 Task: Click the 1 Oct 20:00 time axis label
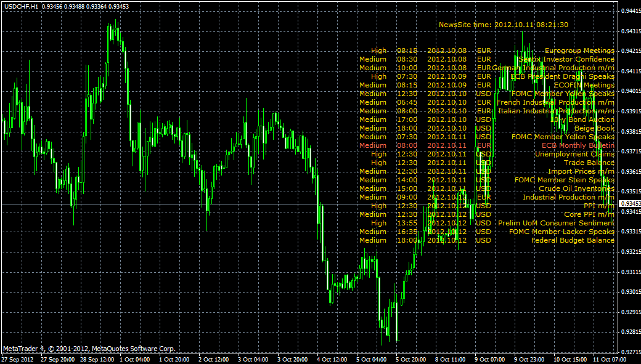[174, 360]
